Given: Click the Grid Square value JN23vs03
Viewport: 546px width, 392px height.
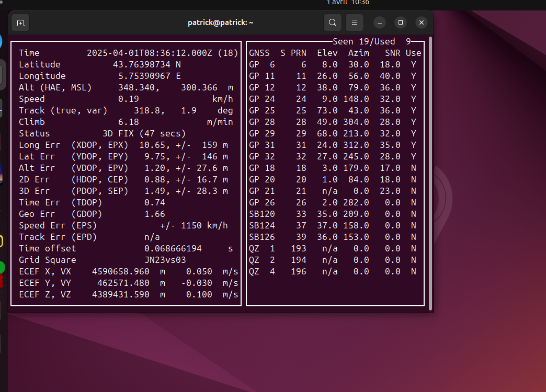Looking at the screenshot, I should point(165,260).
